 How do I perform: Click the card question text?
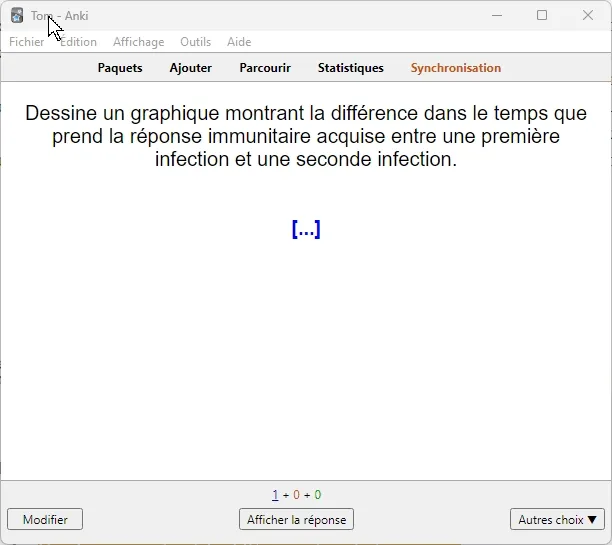point(306,136)
